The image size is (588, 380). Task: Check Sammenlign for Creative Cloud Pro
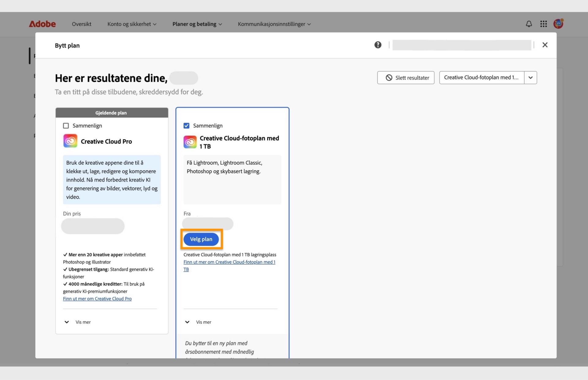pyautogui.click(x=66, y=126)
